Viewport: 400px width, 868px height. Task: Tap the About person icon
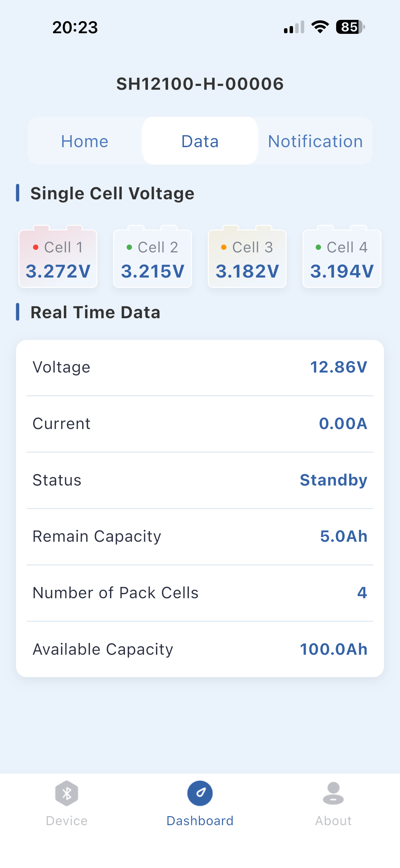[x=333, y=793]
